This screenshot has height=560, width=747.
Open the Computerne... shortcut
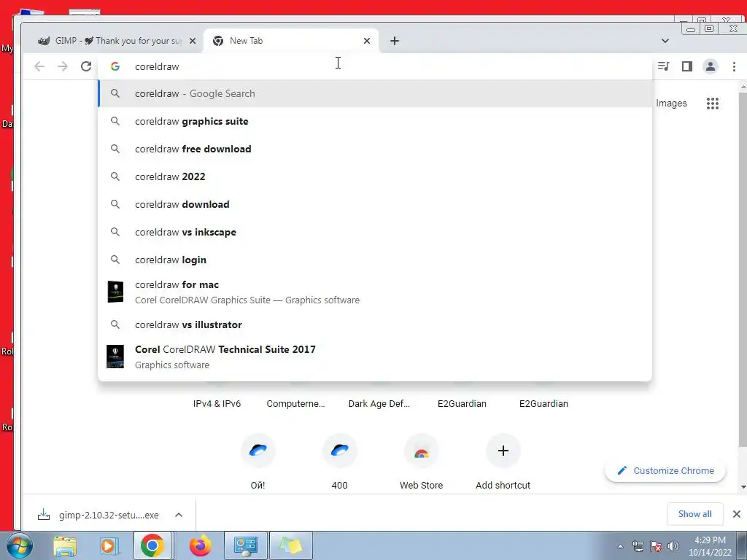tap(296, 403)
